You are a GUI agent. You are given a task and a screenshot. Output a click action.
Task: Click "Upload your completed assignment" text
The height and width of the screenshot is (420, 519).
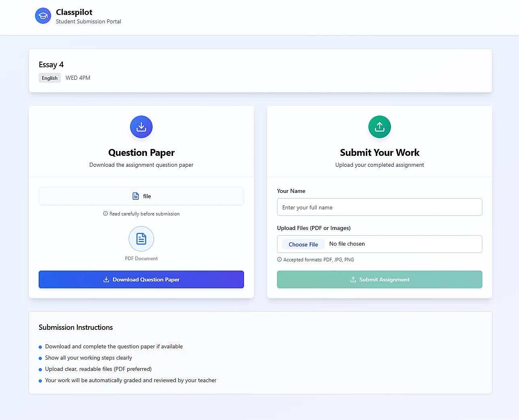pyautogui.click(x=380, y=165)
